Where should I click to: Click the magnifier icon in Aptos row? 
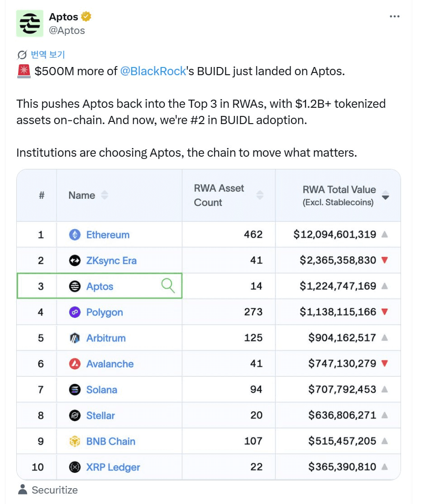tap(168, 286)
